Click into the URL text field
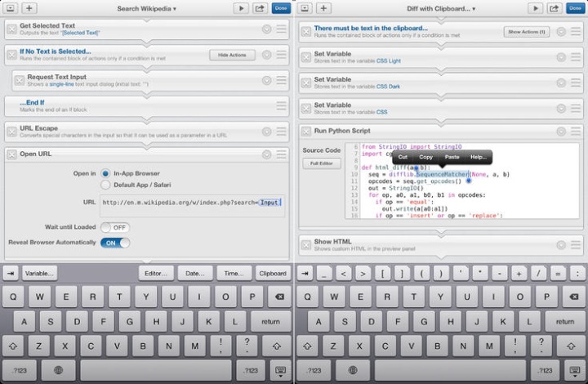 click(193, 206)
